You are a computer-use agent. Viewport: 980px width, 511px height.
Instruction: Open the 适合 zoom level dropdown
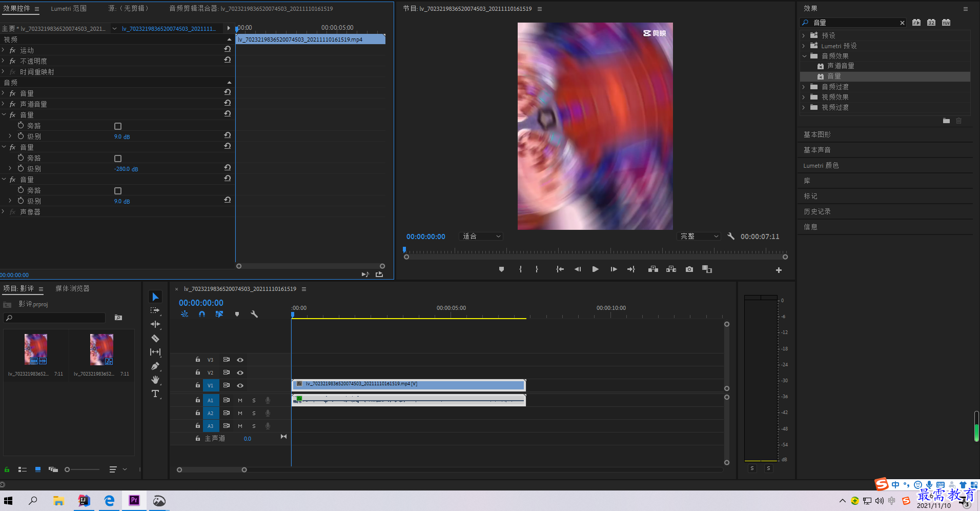click(x=481, y=237)
